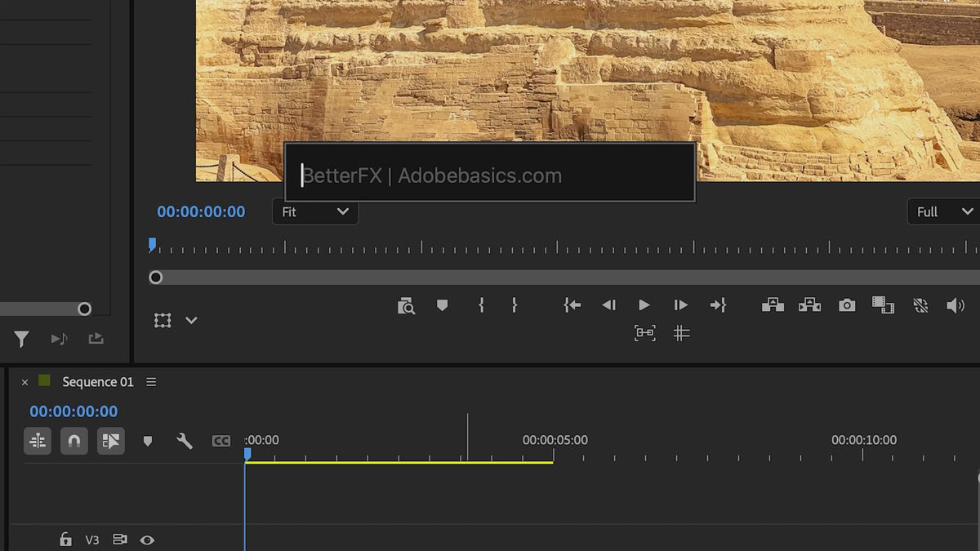This screenshot has width=980, height=551.
Task: Click the timeline playhead at 00:00
Action: click(247, 454)
